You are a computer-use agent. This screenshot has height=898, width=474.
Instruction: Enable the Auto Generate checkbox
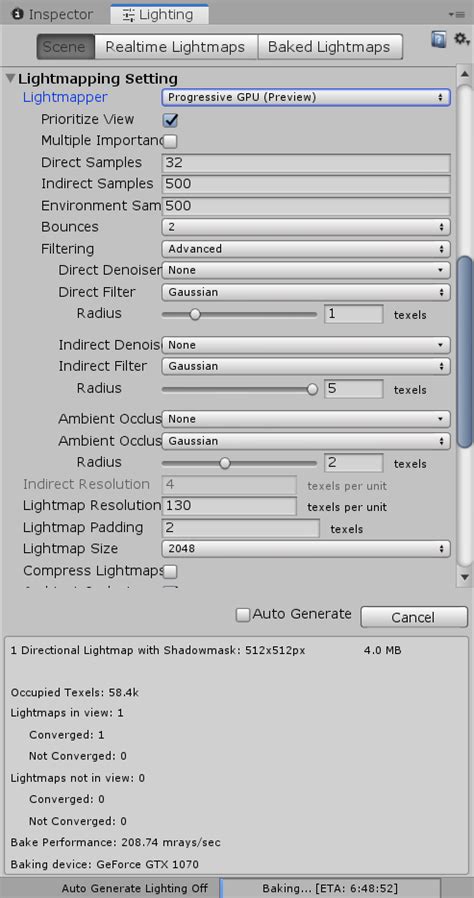[x=243, y=615]
